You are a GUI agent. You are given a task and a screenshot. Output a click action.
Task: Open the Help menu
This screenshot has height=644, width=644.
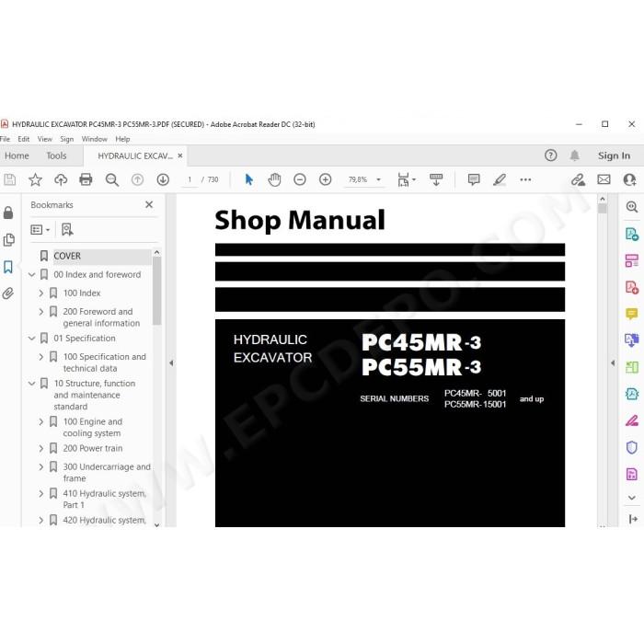tap(122, 139)
